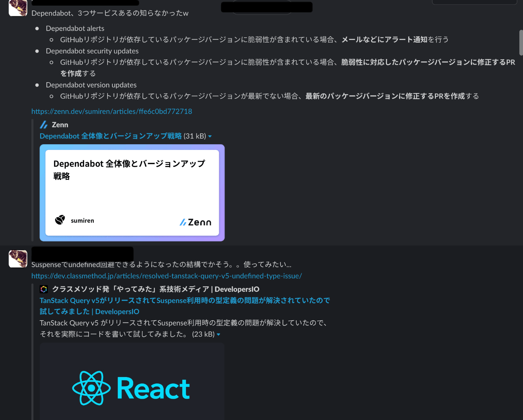This screenshot has height=420, width=523.
Task: Open the React preview image
Action: [x=132, y=382]
